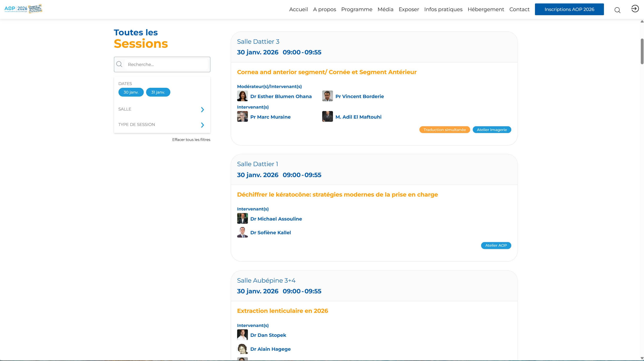The height and width of the screenshot is (361, 644).
Task: Click the login arrow icon
Action: (x=635, y=9)
